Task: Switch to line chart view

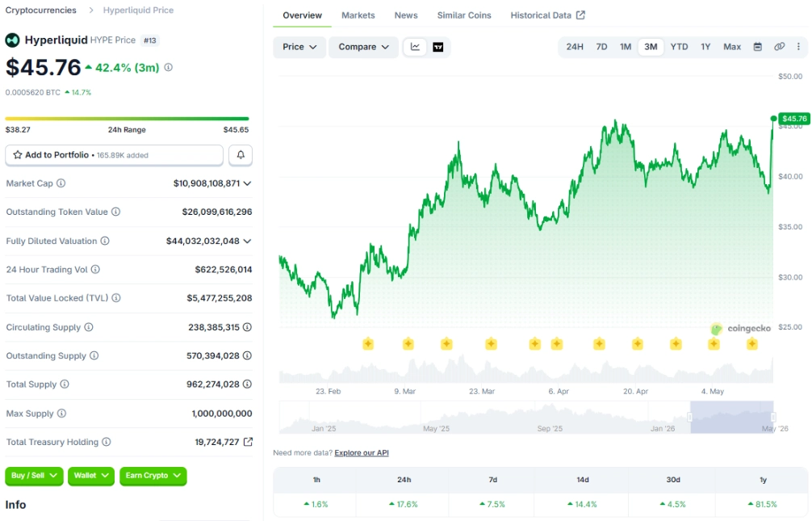Action: [415, 47]
